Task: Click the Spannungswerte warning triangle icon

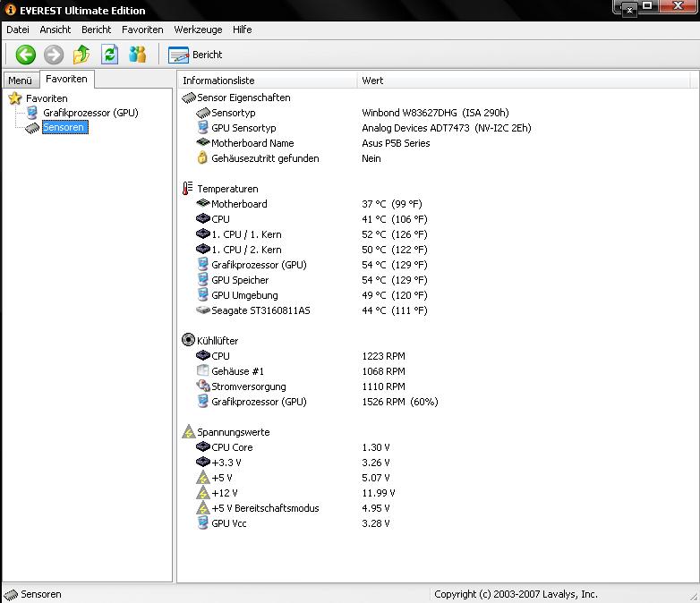Action: [189, 431]
